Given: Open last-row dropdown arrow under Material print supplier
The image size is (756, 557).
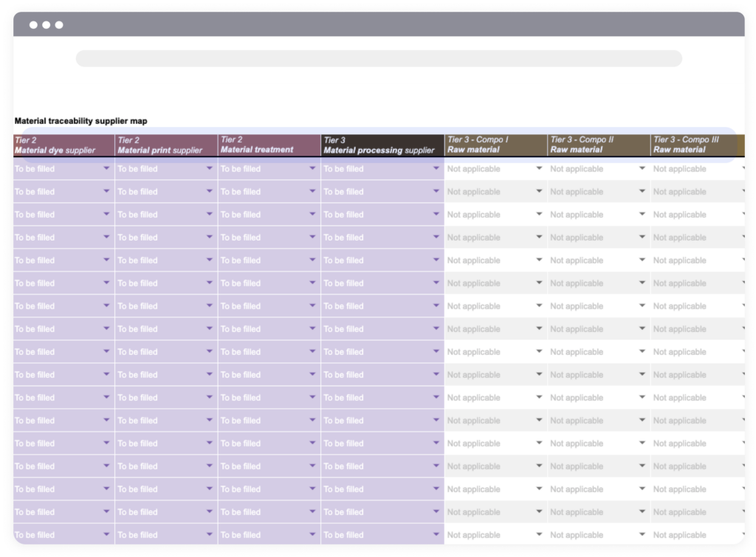Looking at the screenshot, I should (x=209, y=534).
